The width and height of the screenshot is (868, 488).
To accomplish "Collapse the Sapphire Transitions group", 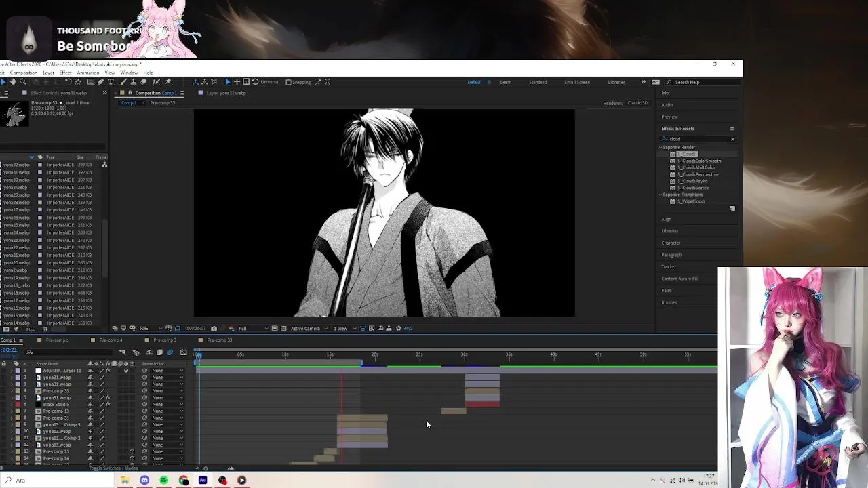I will coord(660,195).
